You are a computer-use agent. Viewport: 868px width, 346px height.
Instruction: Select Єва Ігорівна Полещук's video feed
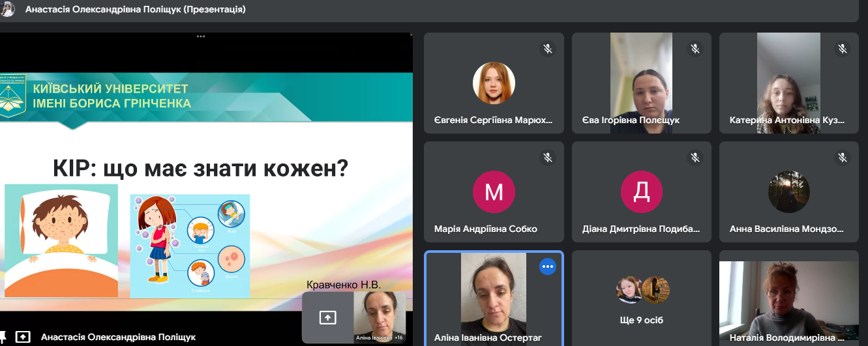tap(641, 83)
